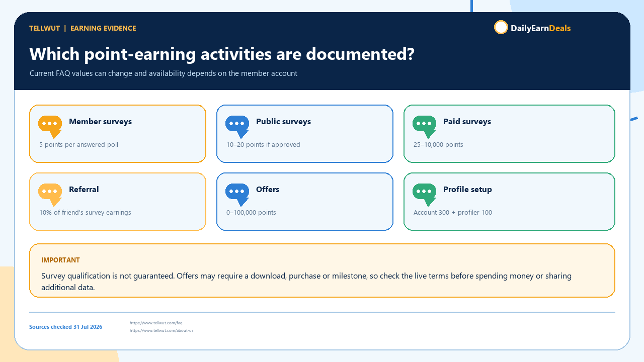644x362 pixels.
Task: Click the blue Offers speech bubble icon
Action: [x=237, y=195]
